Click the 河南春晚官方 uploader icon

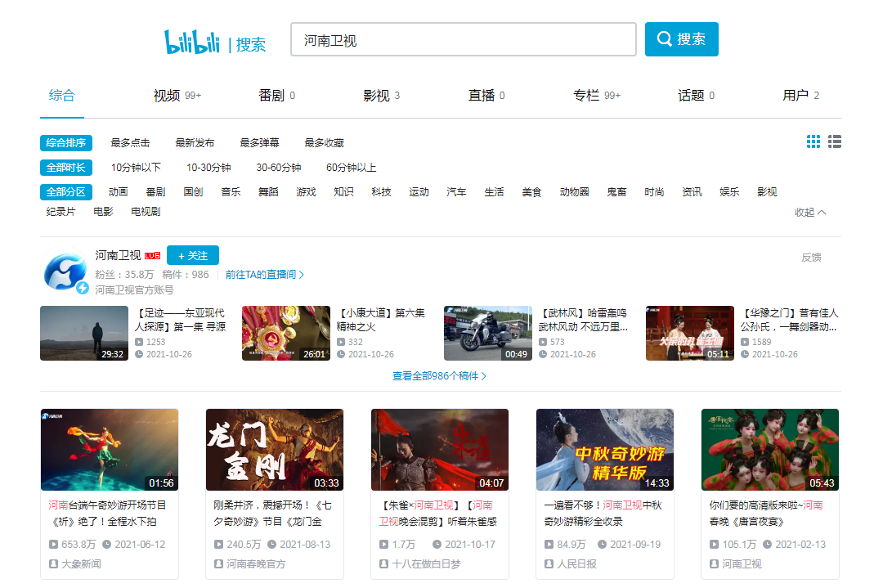(218, 564)
